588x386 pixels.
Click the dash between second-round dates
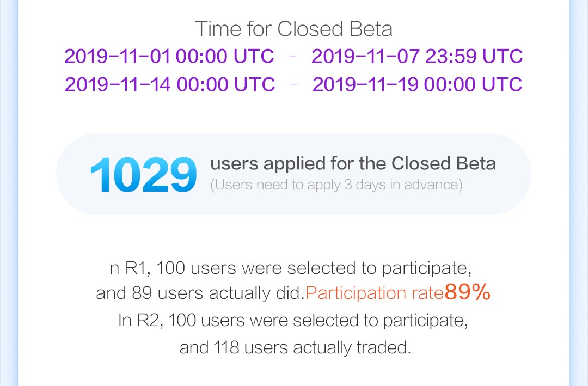click(293, 84)
